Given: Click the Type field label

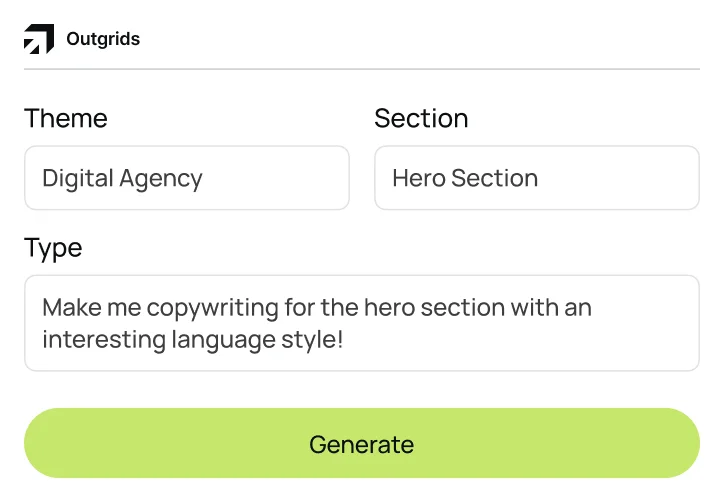Looking at the screenshot, I should coord(53,247).
